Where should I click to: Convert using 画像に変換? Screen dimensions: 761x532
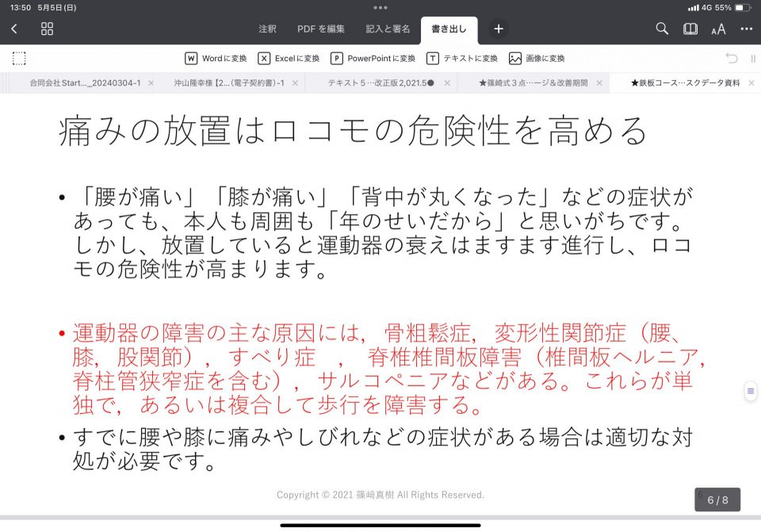[x=537, y=58]
